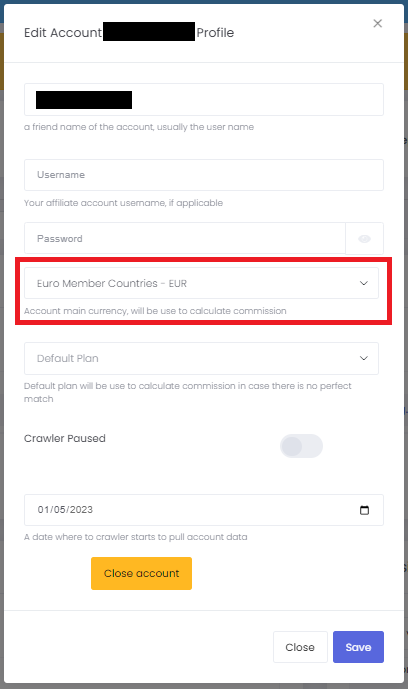Expand the Default Plan chevron arrow
The height and width of the screenshot is (689, 408).
[x=364, y=358]
